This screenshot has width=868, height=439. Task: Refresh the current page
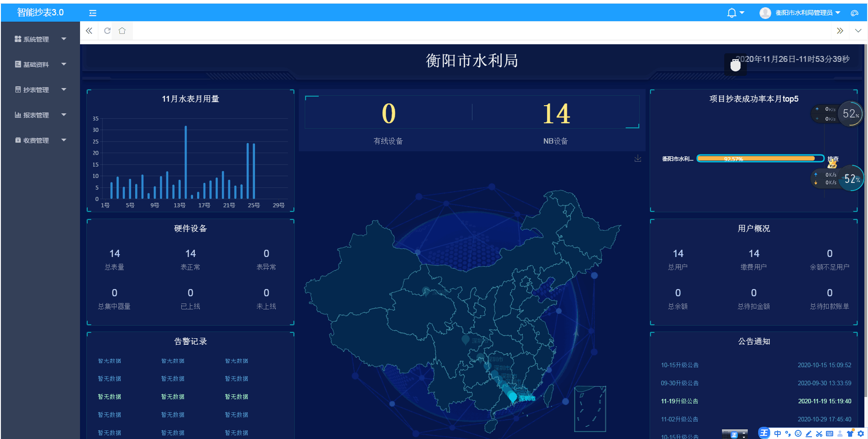click(x=107, y=31)
